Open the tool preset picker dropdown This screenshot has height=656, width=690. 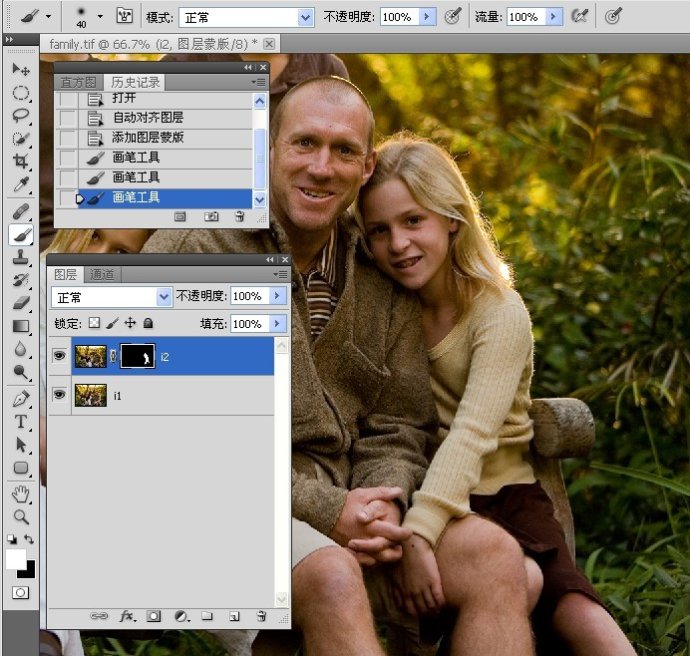tap(48, 17)
